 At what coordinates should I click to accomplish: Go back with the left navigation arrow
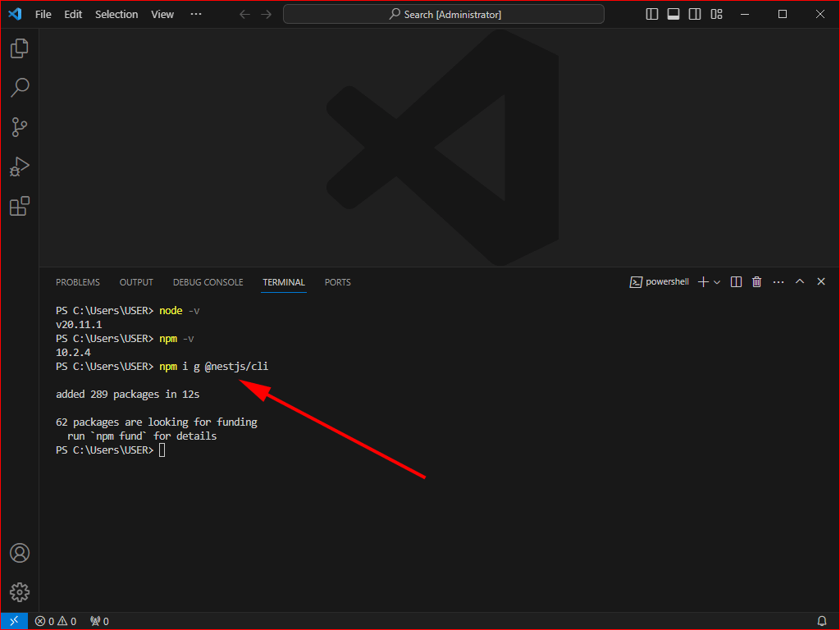tap(244, 15)
